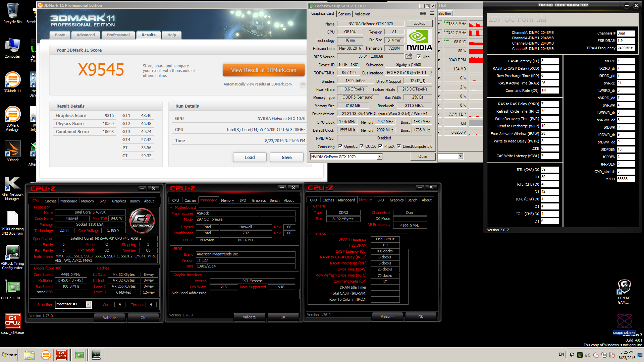Click the network connection tray icon
The height and width of the screenshot is (362, 644).
pos(604,355)
